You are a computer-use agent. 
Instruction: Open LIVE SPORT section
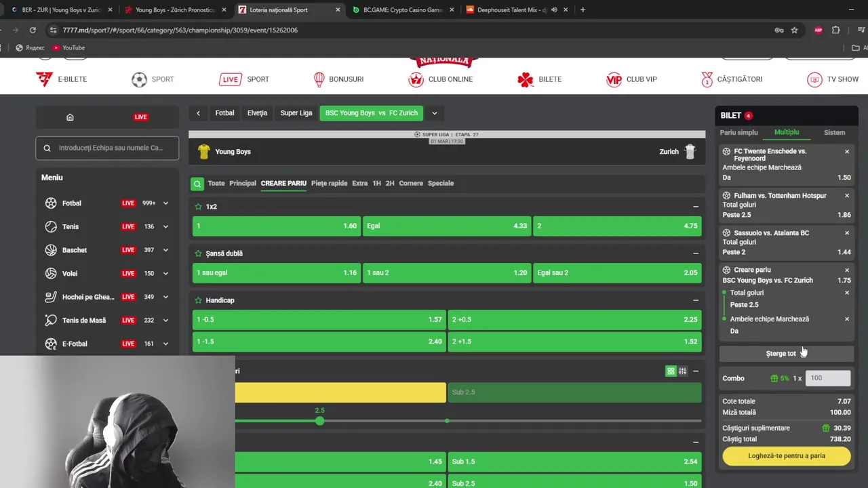[x=244, y=79]
